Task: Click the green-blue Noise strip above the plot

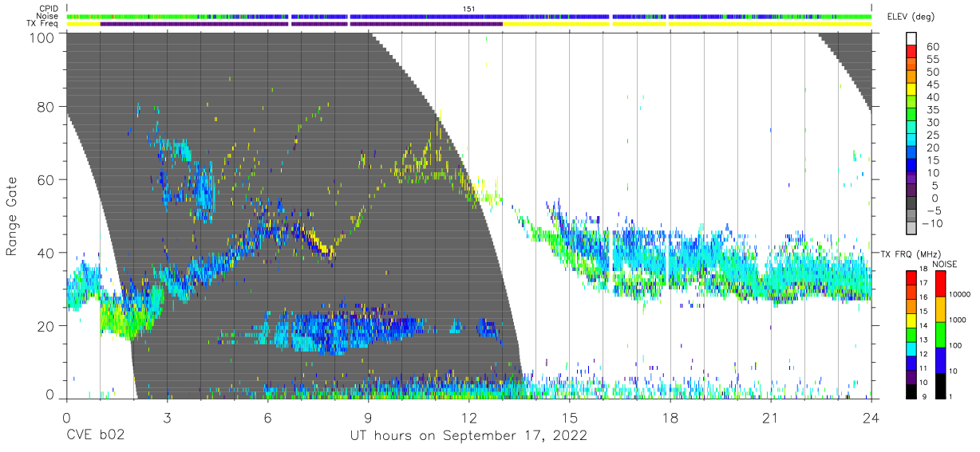Action: pos(469,16)
